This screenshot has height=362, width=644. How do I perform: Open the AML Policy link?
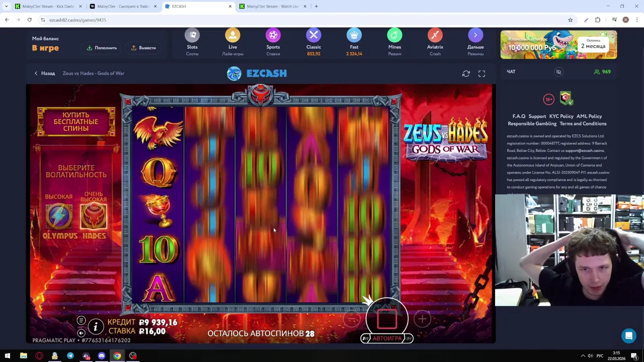(589, 116)
